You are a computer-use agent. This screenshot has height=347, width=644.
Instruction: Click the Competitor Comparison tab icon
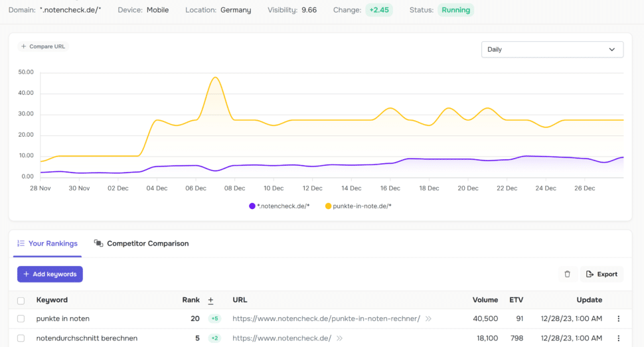pyautogui.click(x=98, y=243)
